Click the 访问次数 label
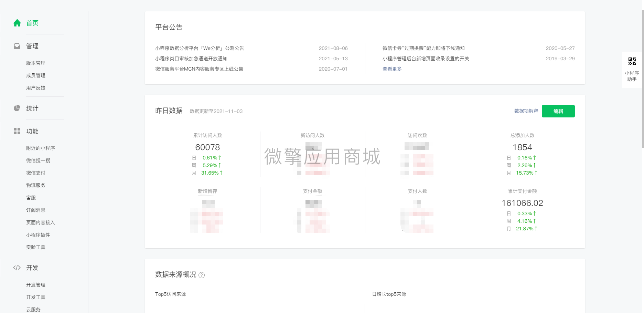Screen dimensions: 644x313 417,135
